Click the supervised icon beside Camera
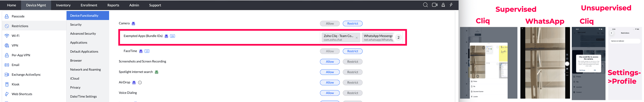The width and height of the screenshot is (644, 102). point(134,24)
